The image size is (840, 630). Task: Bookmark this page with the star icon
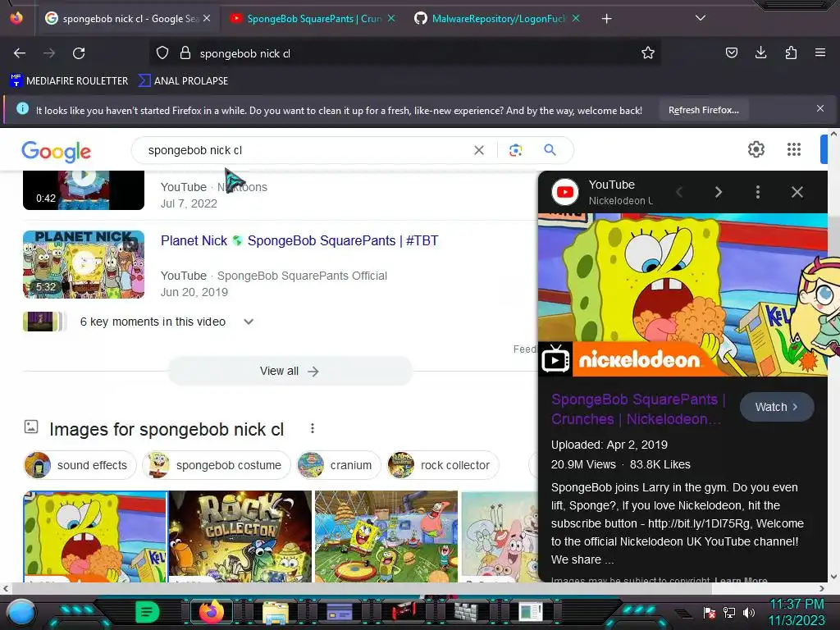[x=648, y=53]
